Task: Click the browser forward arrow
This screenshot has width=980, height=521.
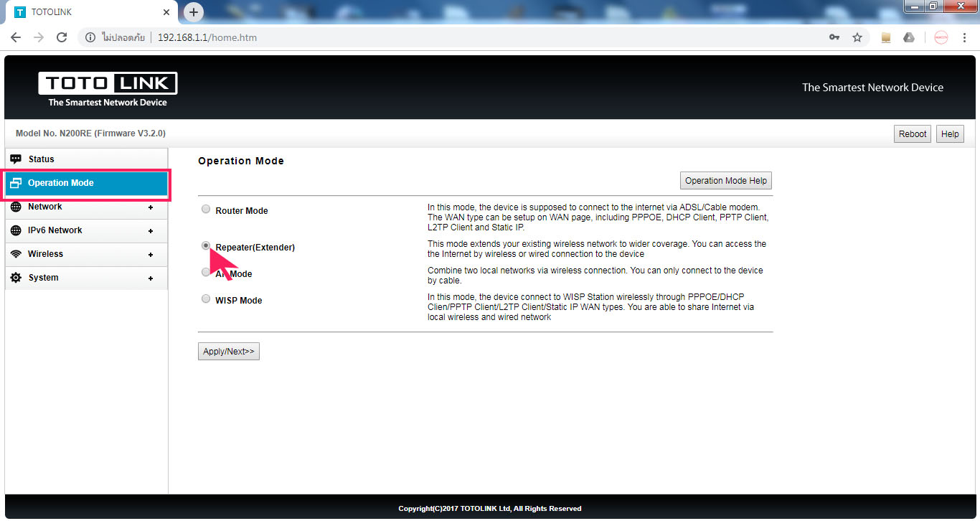Action: click(x=39, y=37)
